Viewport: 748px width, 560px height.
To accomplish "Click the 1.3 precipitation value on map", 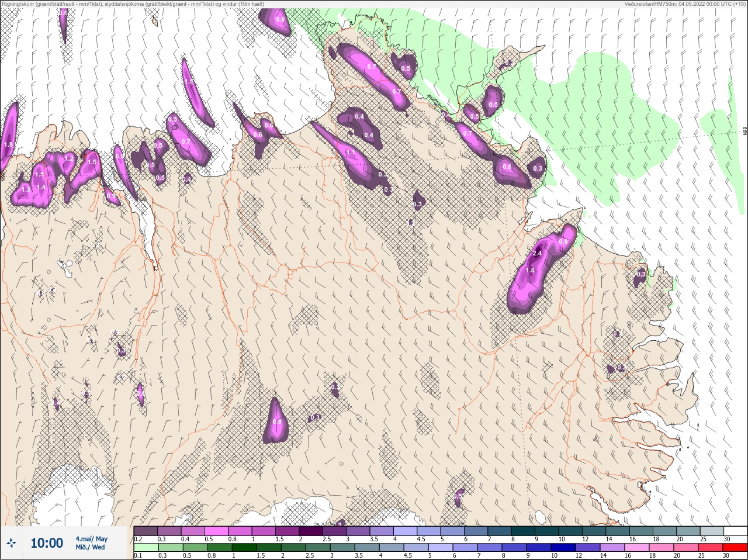I will (x=26, y=189).
